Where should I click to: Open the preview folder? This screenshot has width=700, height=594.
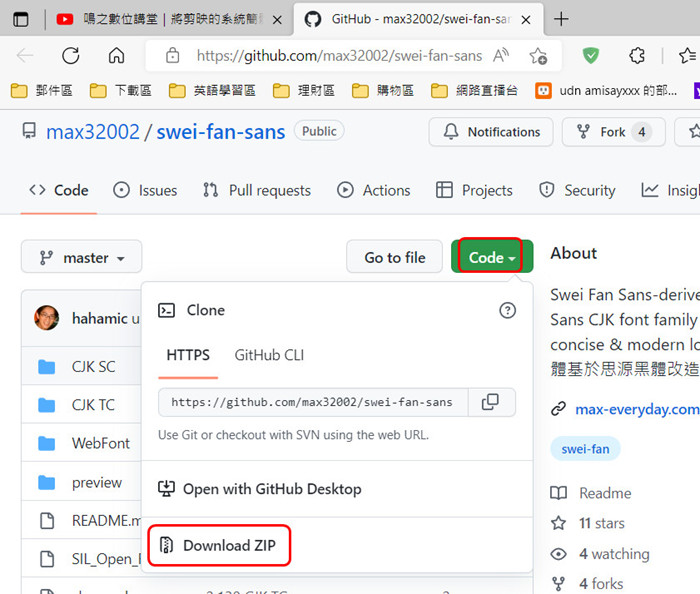[97, 482]
